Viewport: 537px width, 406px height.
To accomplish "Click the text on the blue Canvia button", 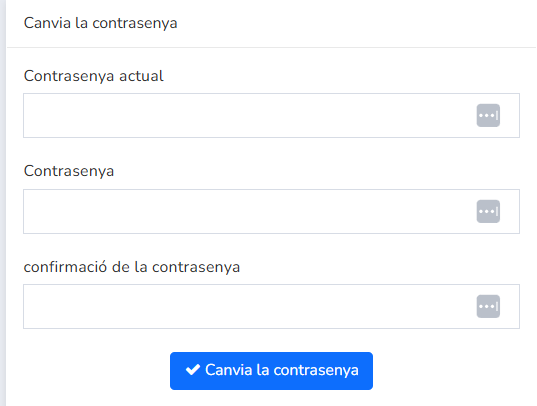I will [x=282, y=370].
